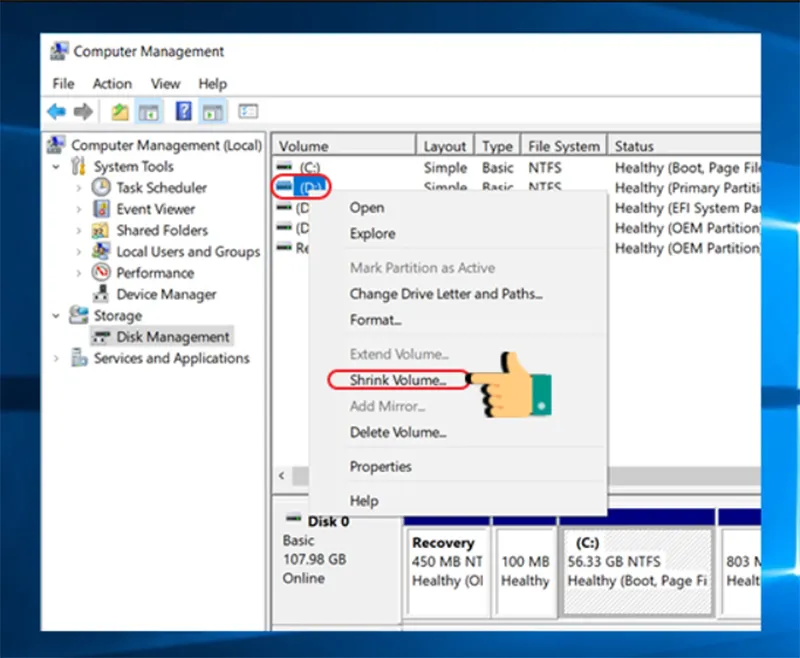Select the Performance gauge icon in tree
This screenshot has height=658, width=800.
point(101,272)
